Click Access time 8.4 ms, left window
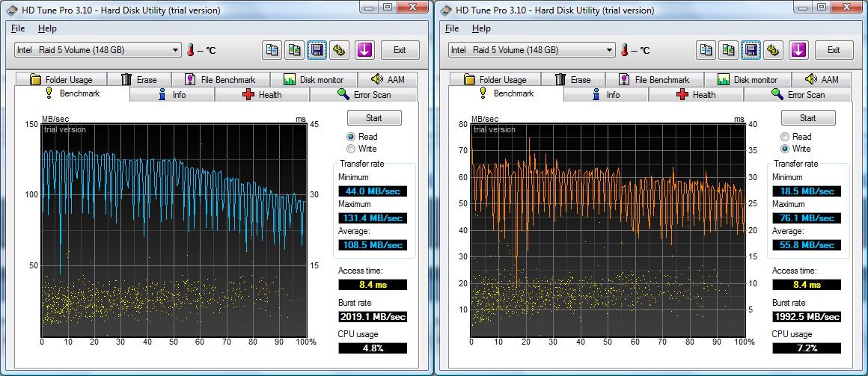Viewport: 868px width, 376px height. [373, 285]
